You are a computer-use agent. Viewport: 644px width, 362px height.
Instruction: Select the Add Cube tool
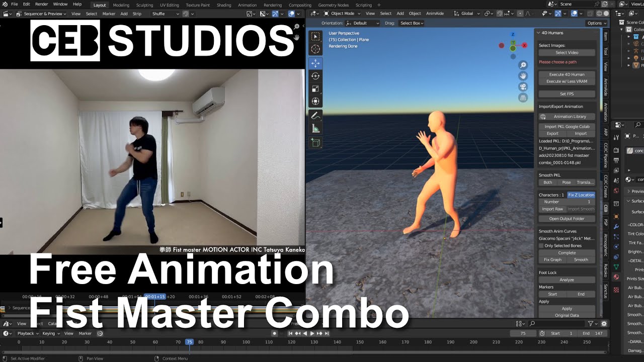click(x=315, y=143)
